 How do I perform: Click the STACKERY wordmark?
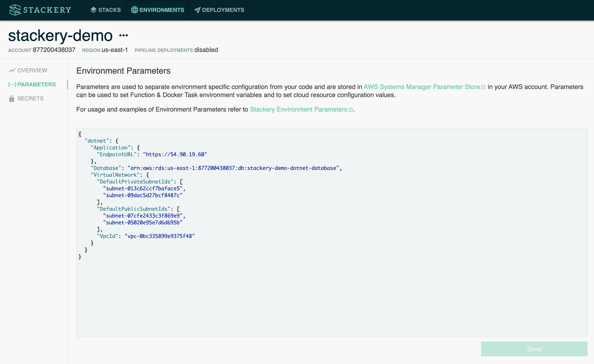tap(48, 10)
